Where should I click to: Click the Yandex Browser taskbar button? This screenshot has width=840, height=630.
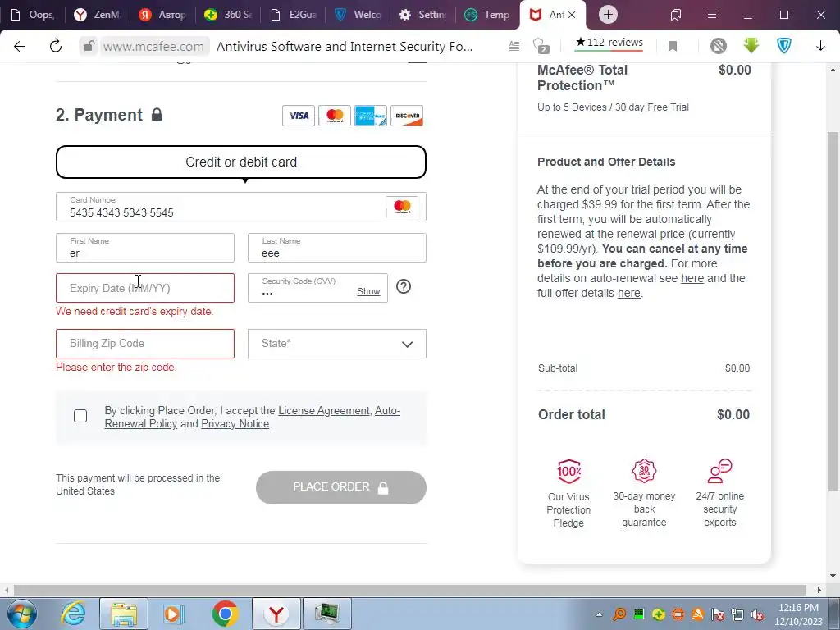[276, 614]
